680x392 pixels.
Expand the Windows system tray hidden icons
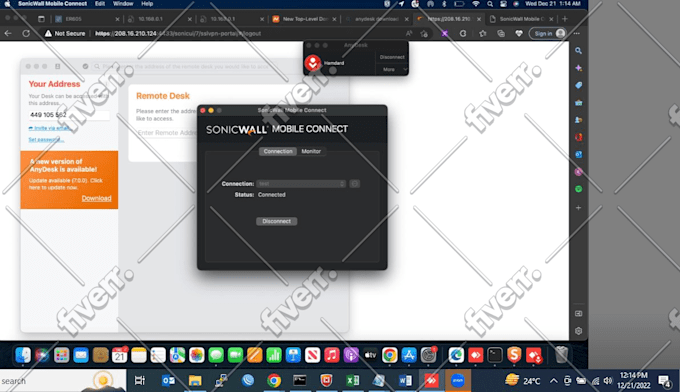click(553, 381)
